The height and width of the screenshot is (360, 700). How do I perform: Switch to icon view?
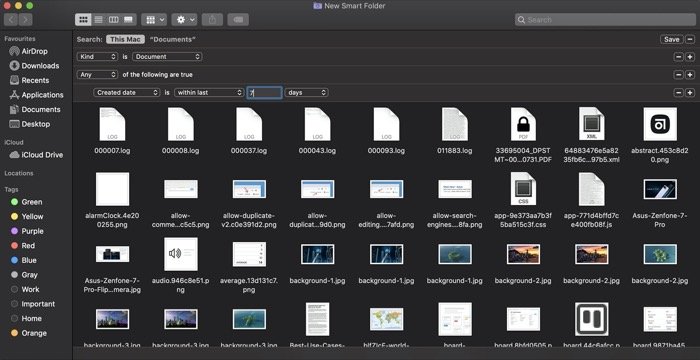pos(83,20)
